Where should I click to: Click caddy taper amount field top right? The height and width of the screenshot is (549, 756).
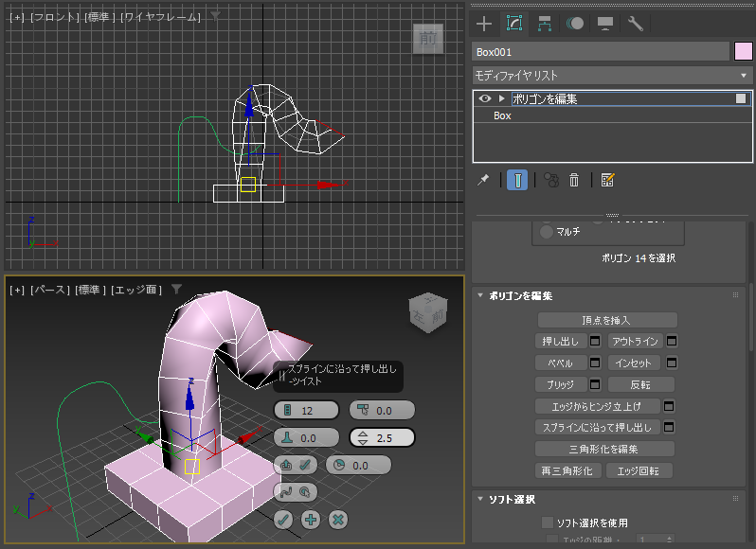pyautogui.click(x=382, y=410)
